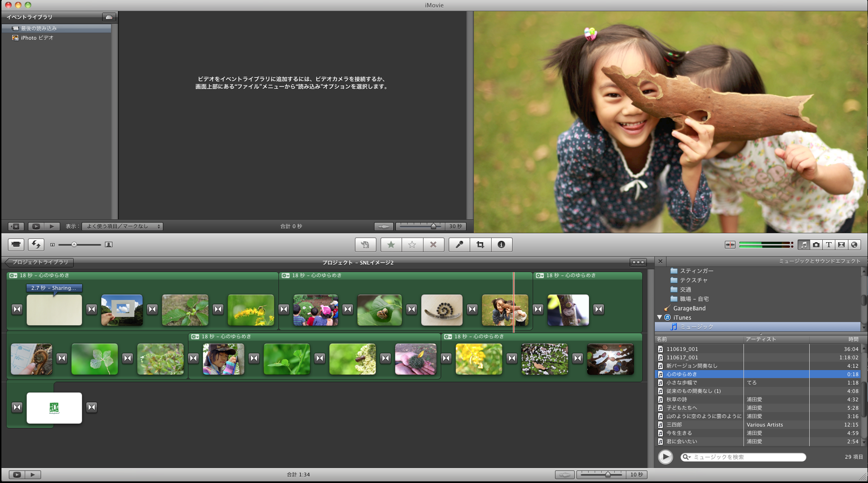The height and width of the screenshot is (483, 868).
Task: Select GarageBand source
Action: [x=689, y=308]
